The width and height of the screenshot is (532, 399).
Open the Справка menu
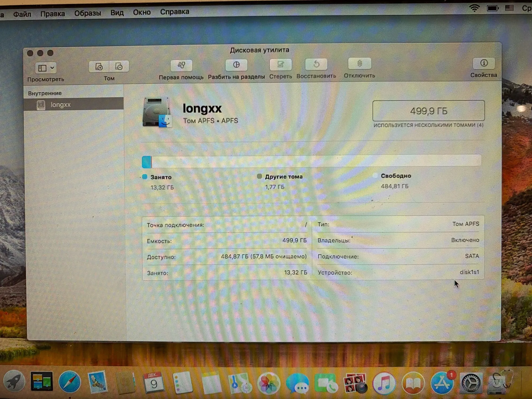tap(174, 12)
